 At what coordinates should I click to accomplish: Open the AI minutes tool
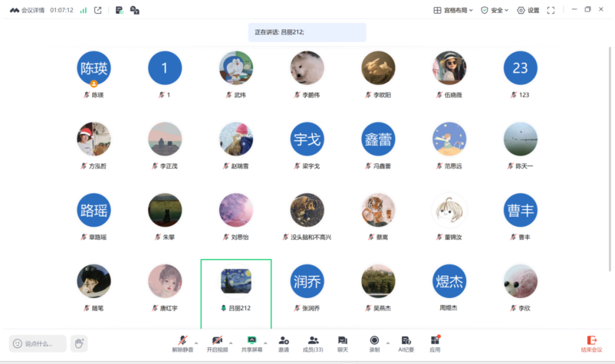[x=406, y=344]
